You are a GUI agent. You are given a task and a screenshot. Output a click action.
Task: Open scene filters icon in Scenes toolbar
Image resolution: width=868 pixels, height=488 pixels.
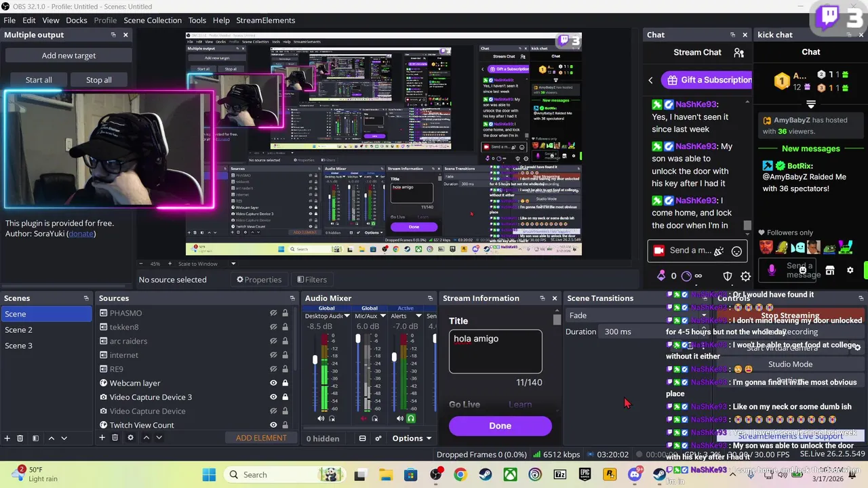click(x=35, y=438)
